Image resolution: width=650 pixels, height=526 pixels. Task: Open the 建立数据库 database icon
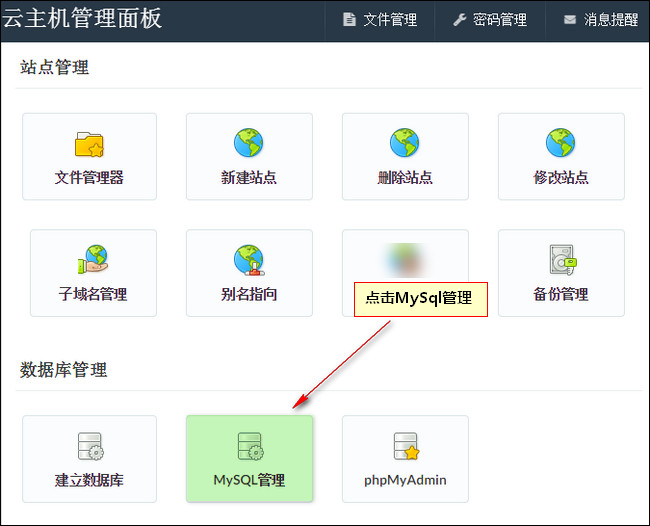[89, 447]
